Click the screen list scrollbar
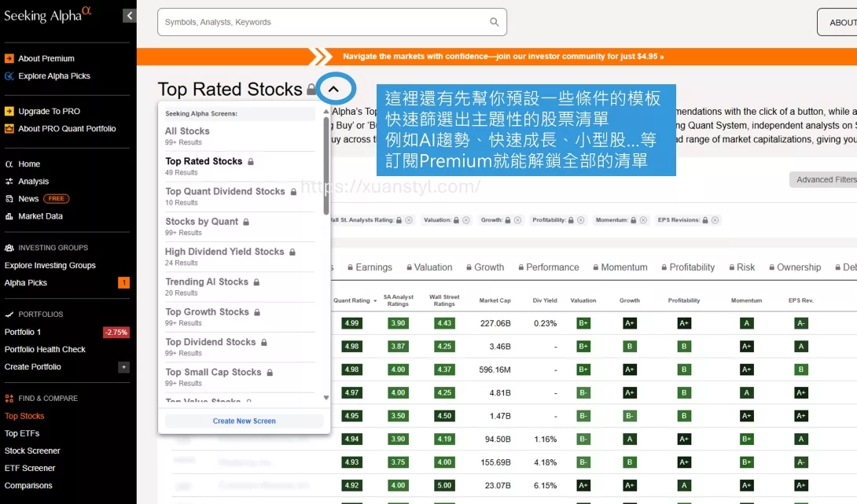 click(326, 165)
